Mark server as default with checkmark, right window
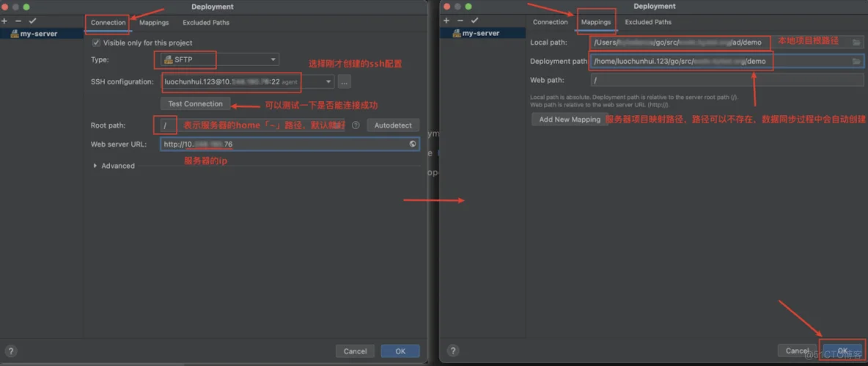Viewport: 868px width, 366px height. pyautogui.click(x=474, y=21)
